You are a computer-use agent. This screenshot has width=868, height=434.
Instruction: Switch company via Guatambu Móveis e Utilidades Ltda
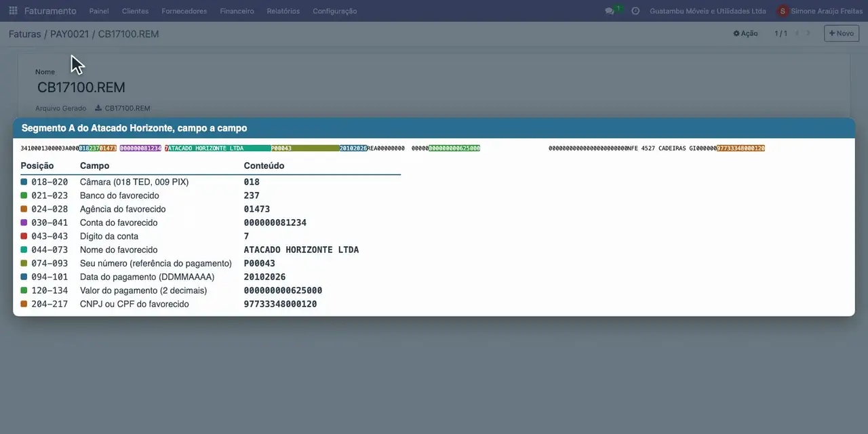point(708,11)
